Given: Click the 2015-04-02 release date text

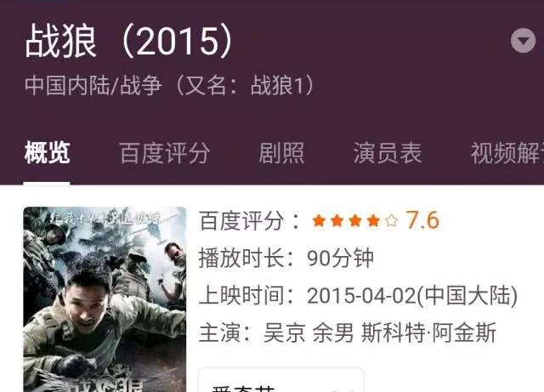Looking at the screenshot, I should (x=361, y=296).
